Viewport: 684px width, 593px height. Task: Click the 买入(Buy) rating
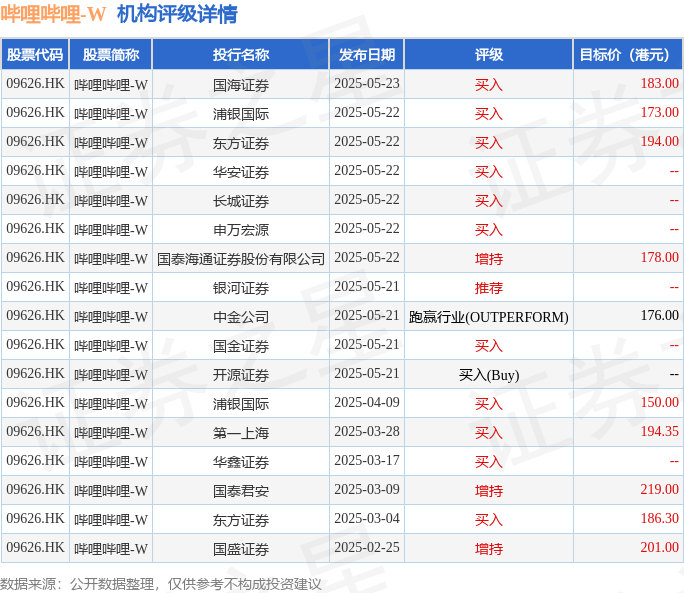(x=489, y=375)
